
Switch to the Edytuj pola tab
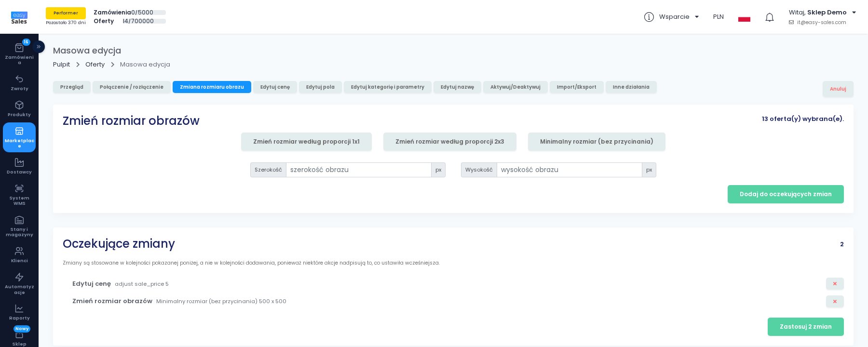[x=320, y=87]
